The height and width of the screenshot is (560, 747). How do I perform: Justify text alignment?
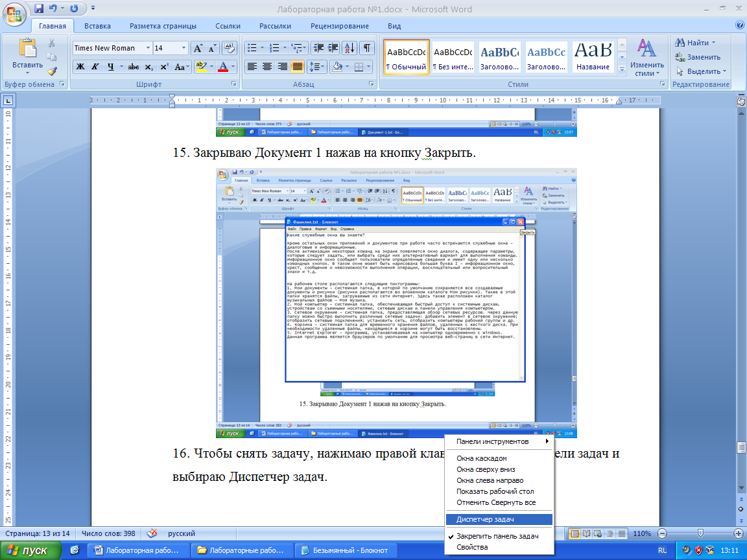[x=298, y=67]
